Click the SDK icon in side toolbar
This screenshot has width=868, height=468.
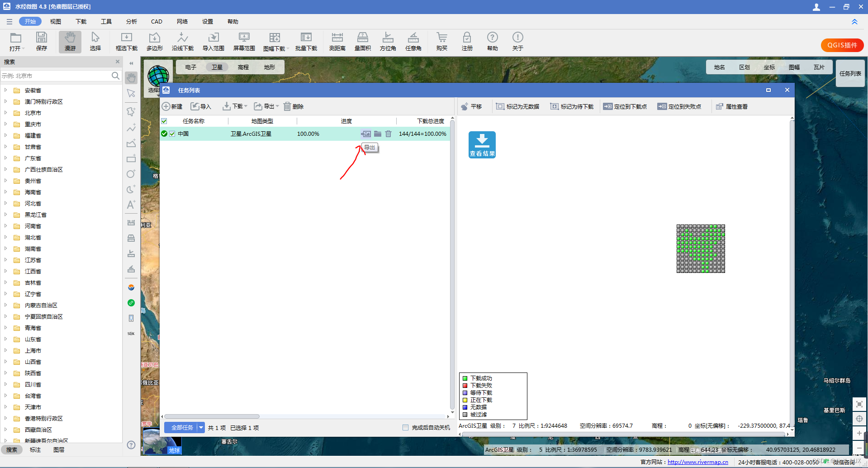click(x=131, y=334)
